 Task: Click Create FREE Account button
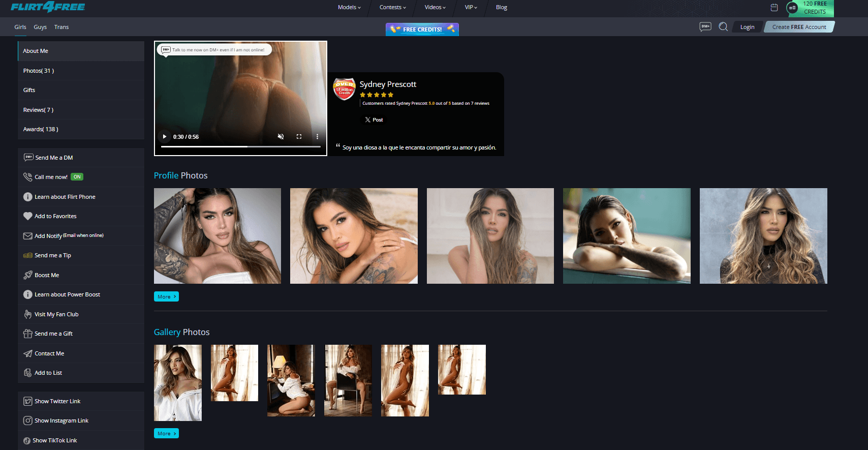click(799, 27)
